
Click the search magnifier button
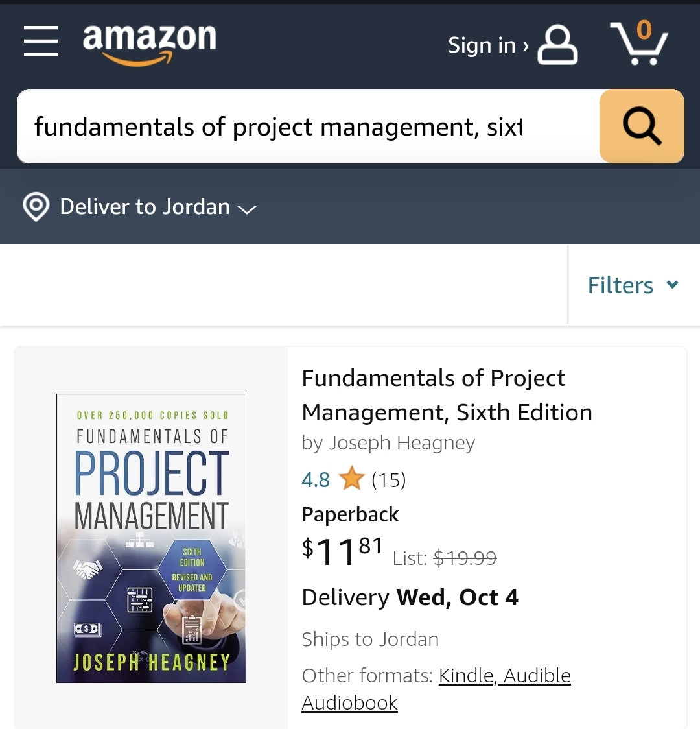tap(642, 126)
